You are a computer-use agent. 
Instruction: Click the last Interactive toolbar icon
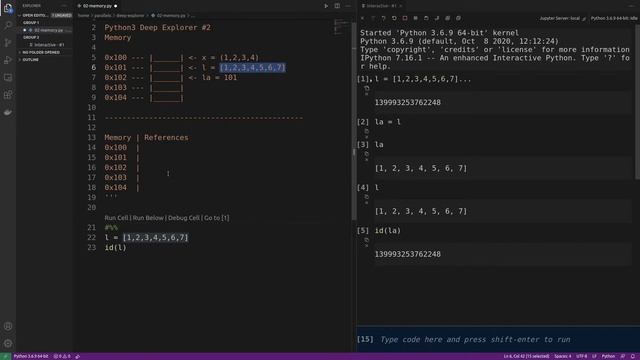458,18
